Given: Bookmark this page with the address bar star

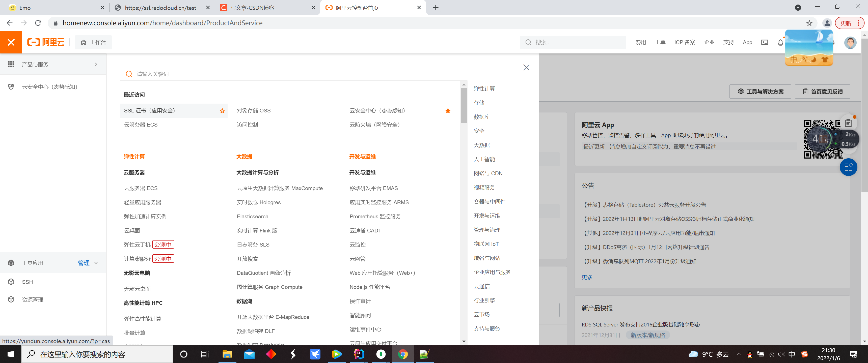Looking at the screenshot, I should 809,23.
